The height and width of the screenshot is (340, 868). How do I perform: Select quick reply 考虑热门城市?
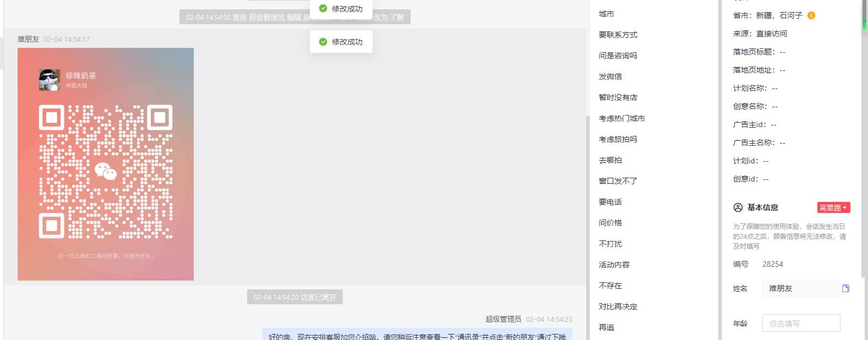point(622,118)
